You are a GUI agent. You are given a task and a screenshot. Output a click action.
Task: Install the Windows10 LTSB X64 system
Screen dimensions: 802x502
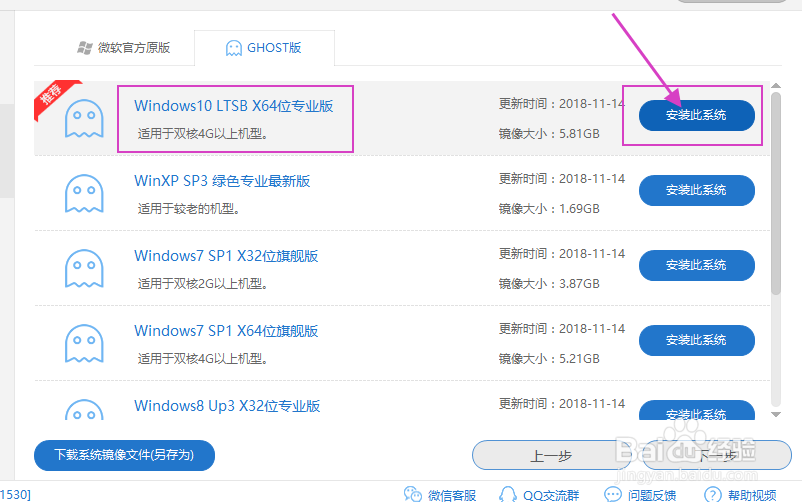coord(697,115)
